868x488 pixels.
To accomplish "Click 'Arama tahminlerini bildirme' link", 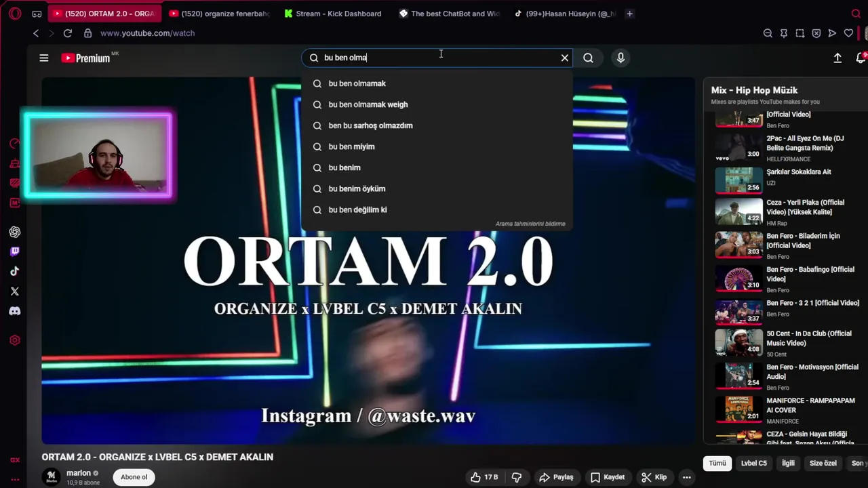I will pos(530,224).
